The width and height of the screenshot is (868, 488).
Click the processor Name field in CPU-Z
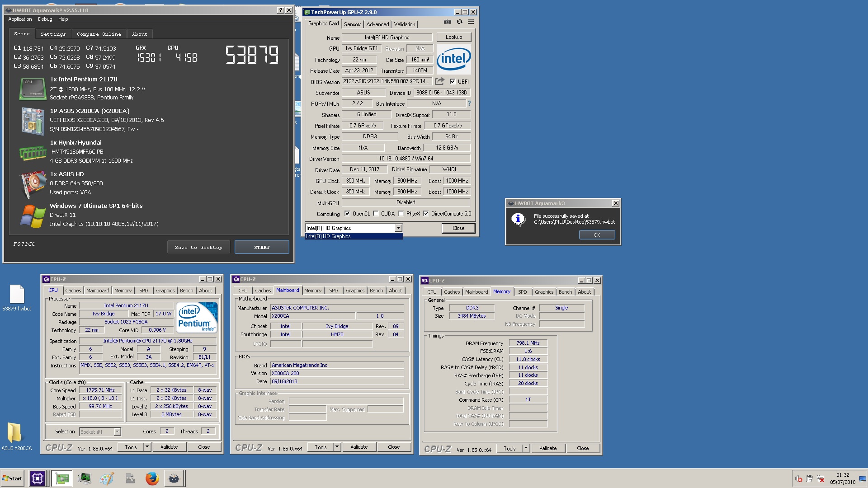tap(126, 305)
